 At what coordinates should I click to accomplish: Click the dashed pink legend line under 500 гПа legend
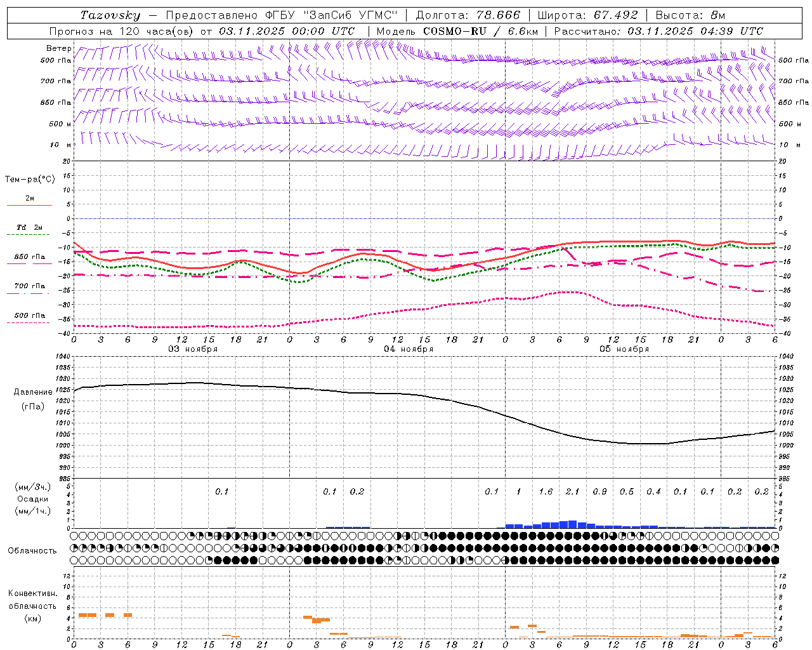29,322
